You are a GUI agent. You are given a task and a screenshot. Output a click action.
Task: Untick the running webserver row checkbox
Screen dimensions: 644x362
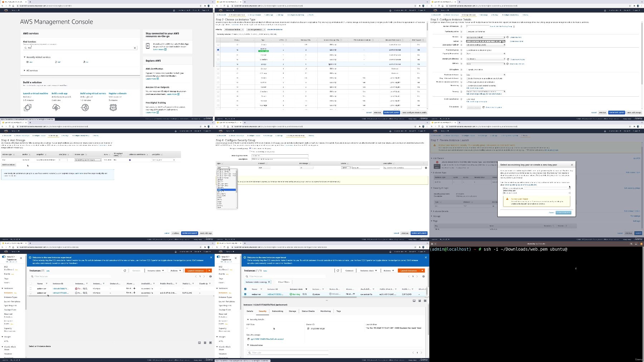[x=245, y=294]
